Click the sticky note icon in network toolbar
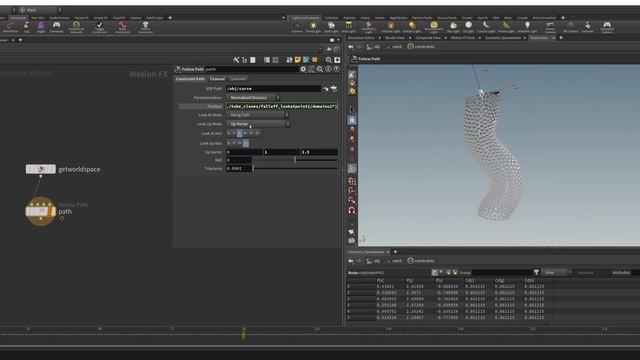 [298, 60]
